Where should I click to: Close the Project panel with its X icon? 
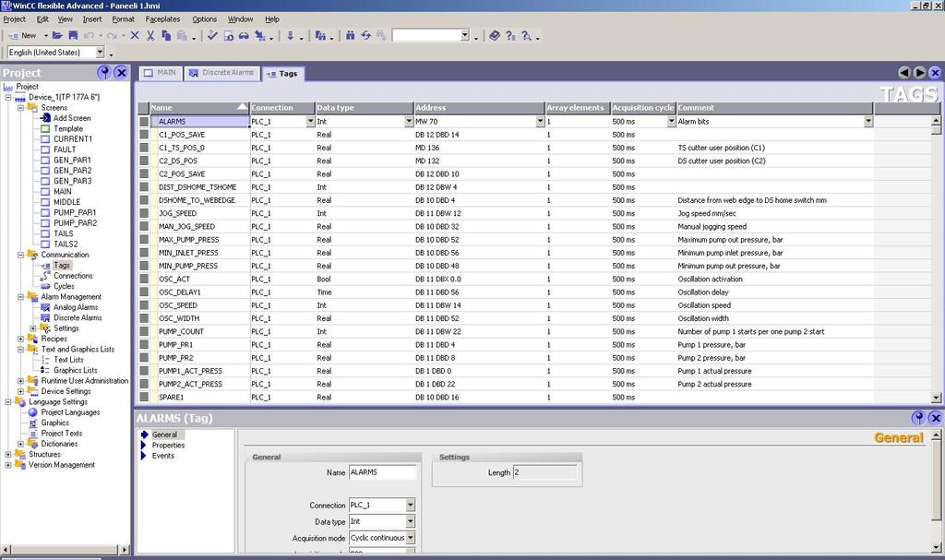click(x=121, y=73)
